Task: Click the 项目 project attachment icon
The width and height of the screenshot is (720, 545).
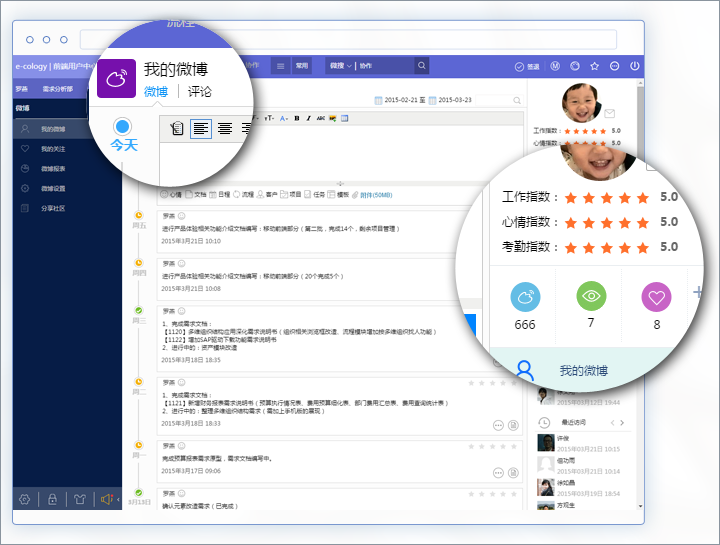Action: (291, 195)
